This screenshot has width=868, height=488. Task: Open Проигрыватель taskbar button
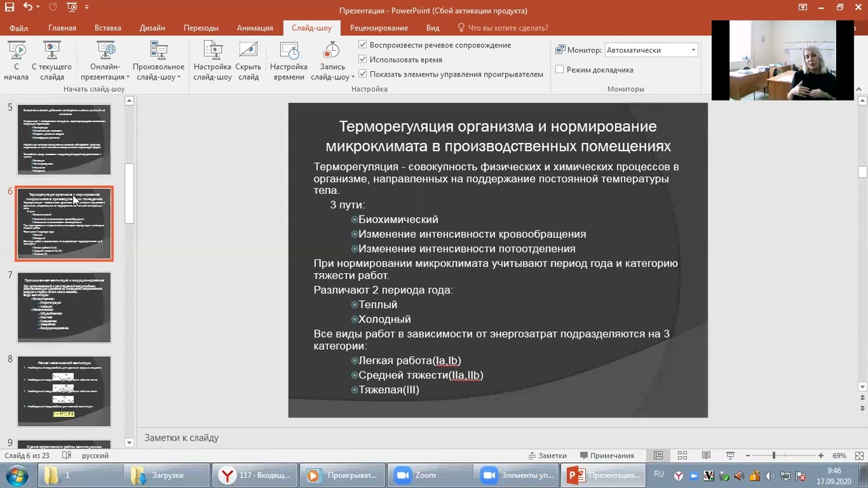[342, 475]
